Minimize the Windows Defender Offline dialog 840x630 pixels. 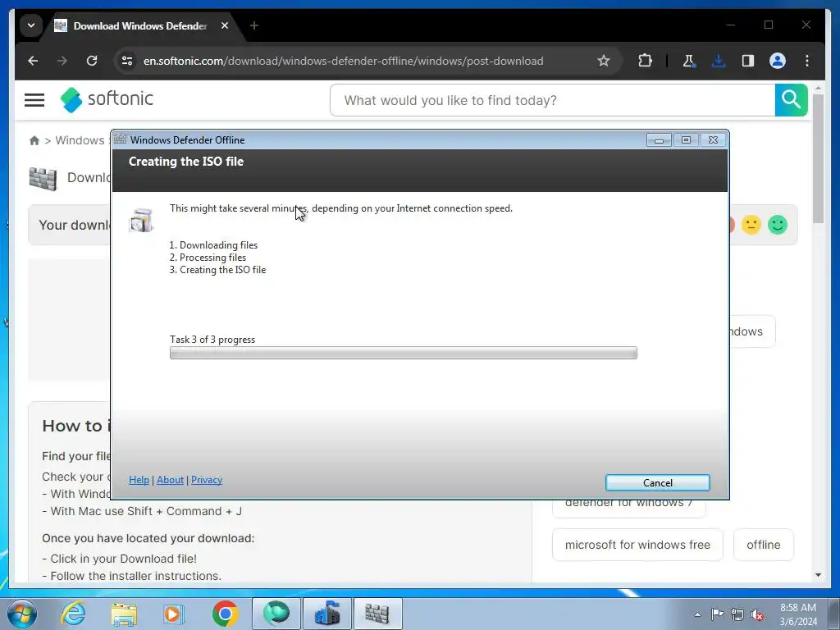click(x=659, y=140)
